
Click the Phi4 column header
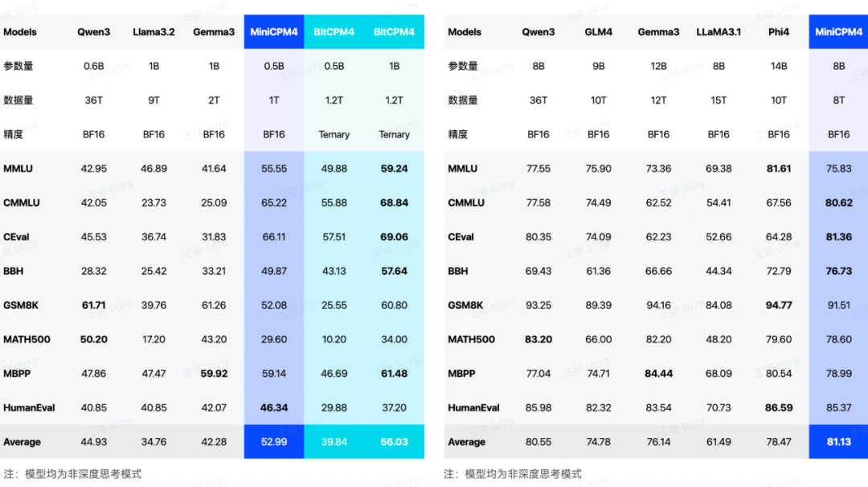(x=778, y=32)
